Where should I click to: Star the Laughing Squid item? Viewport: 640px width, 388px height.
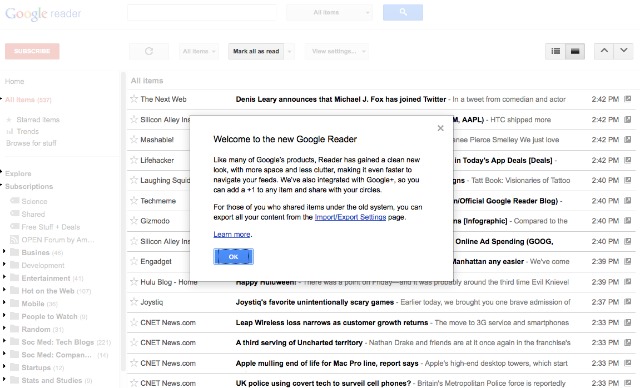point(133,180)
